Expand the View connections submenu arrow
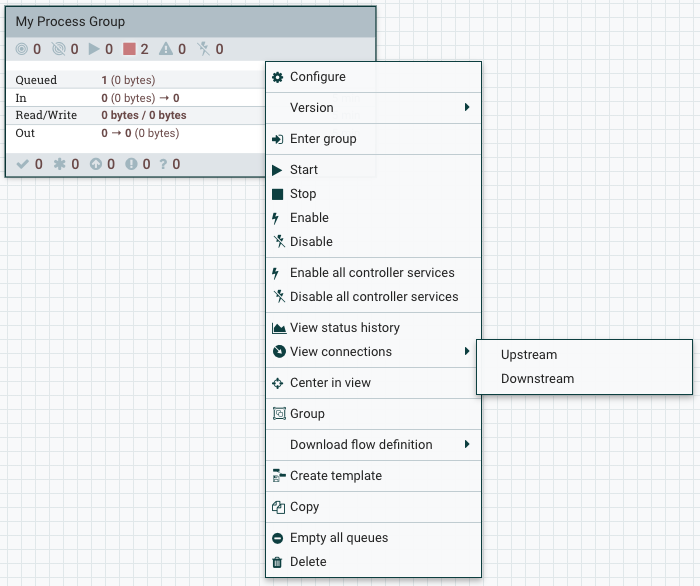This screenshot has height=586, width=700. [467, 352]
